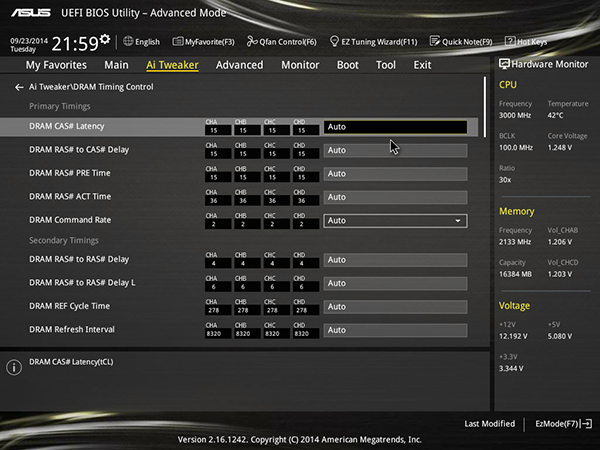The height and width of the screenshot is (450, 600).
Task: Click the Hardware Monitor display icon
Action: (504, 64)
